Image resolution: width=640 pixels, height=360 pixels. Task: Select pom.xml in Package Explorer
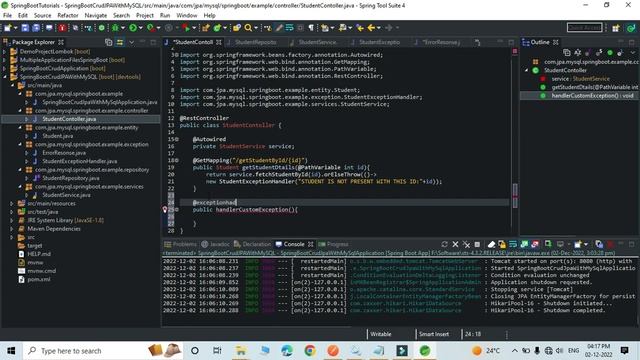(x=39, y=279)
